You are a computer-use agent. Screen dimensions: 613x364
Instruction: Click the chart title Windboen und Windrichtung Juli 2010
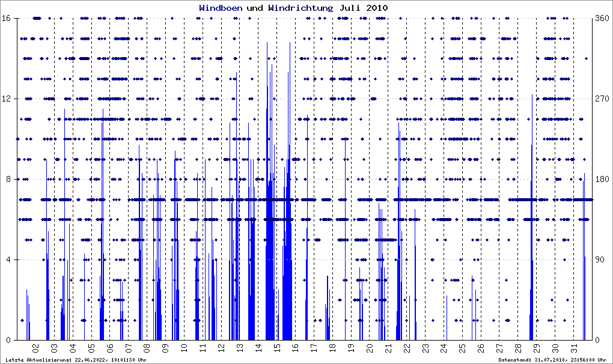click(293, 8)
